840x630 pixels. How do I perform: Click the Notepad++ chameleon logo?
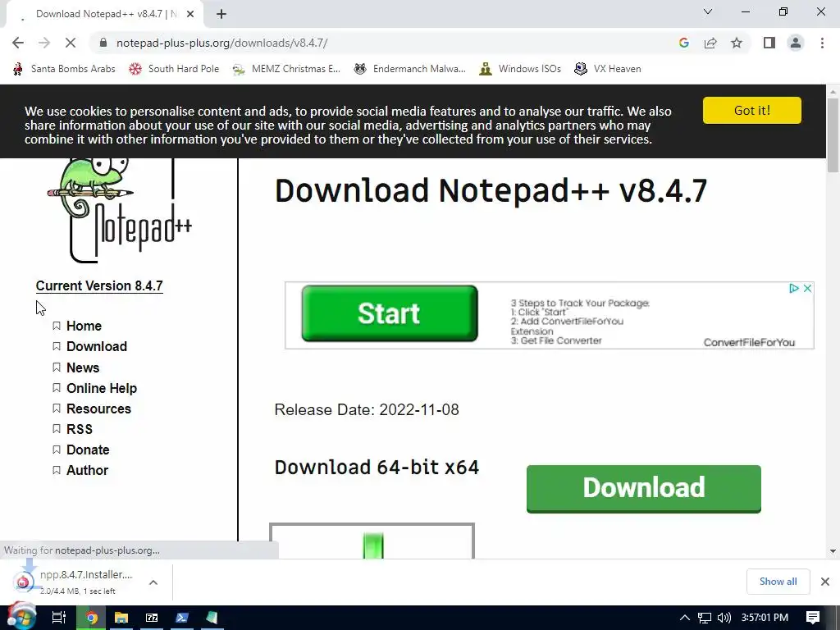[119, 211]
